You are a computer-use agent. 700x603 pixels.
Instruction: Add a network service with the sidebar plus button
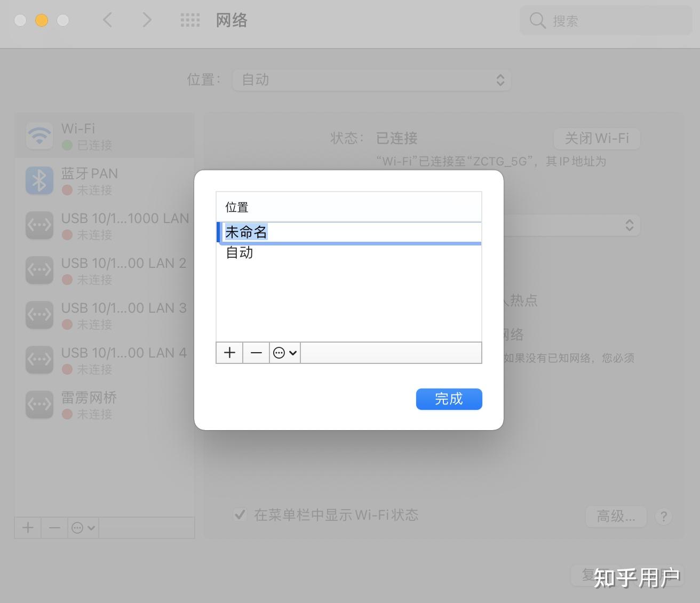28,528
